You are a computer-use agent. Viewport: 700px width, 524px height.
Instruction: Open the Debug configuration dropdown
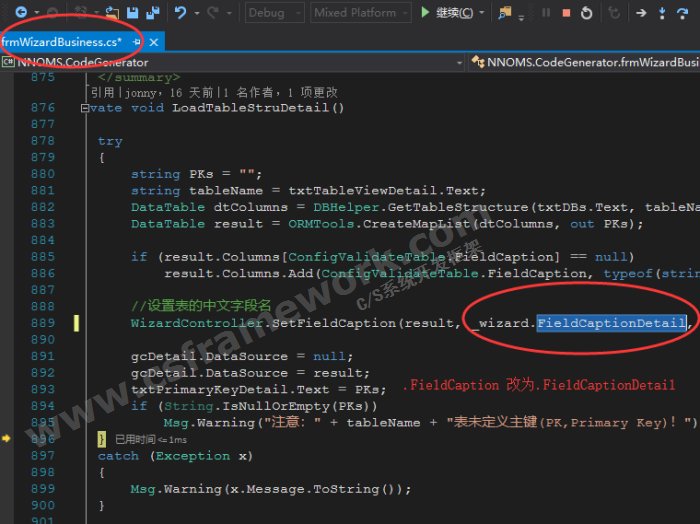(x=274, y=13)
